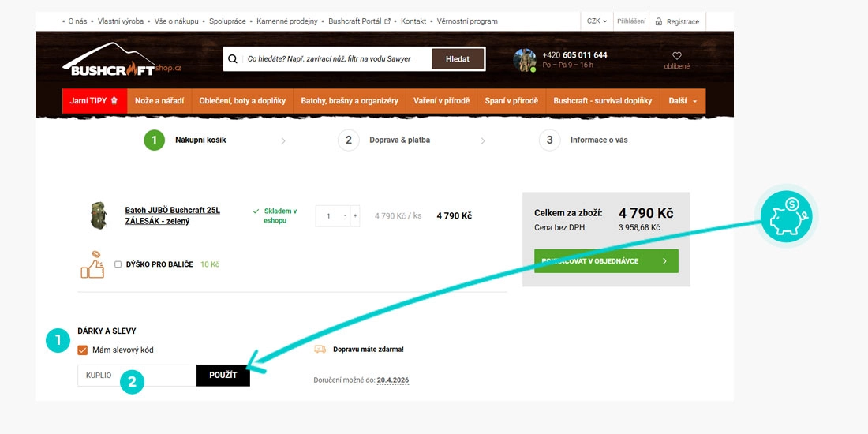
Task: Click the Hledat search button
Action: (458, 58)
